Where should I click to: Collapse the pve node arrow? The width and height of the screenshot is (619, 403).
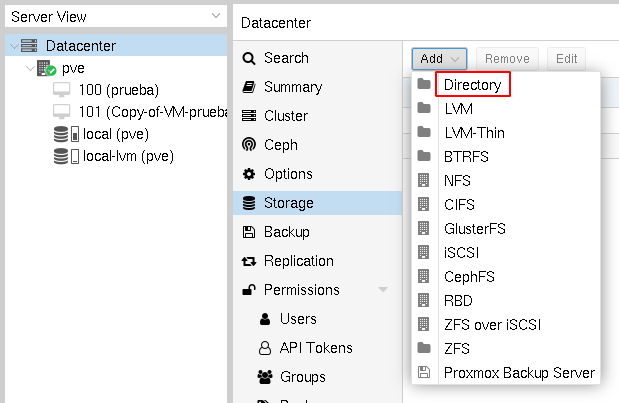click(x=30, y=68)
